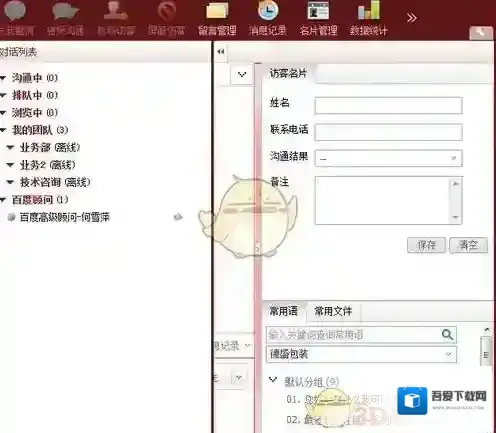Switch to the 常用语 tab
The image size is (496, 433).
(284, 311)
